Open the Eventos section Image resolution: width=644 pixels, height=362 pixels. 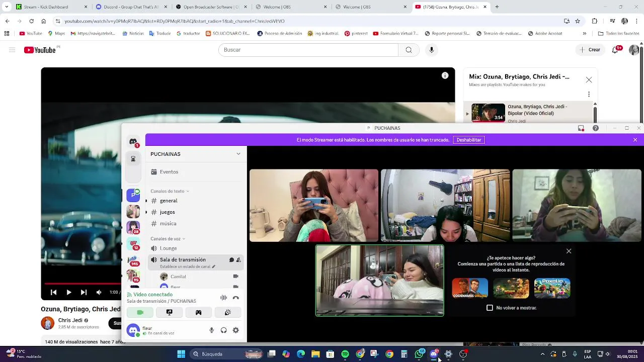196,172
